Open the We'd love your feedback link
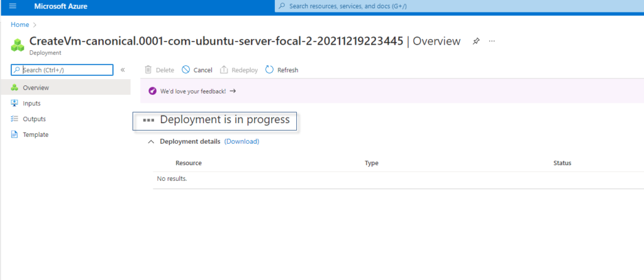Image resolution: width=644 pixels, height=280 pixels. [x=192, y=91]
